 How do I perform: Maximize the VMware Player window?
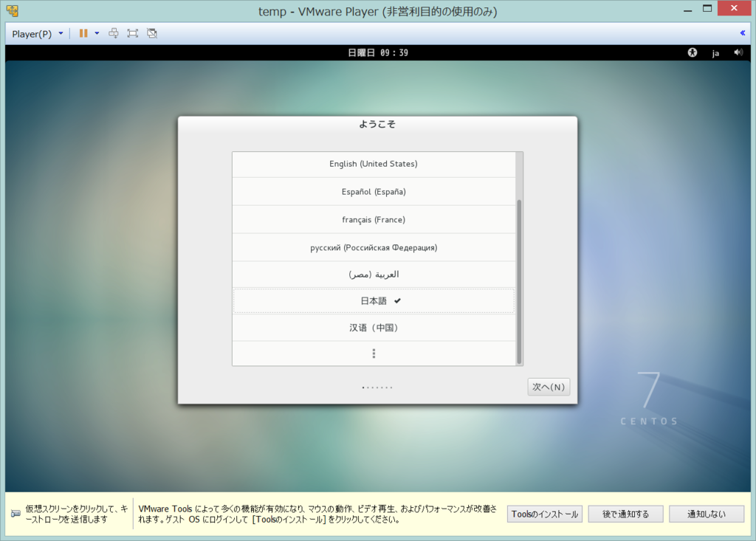707,8
